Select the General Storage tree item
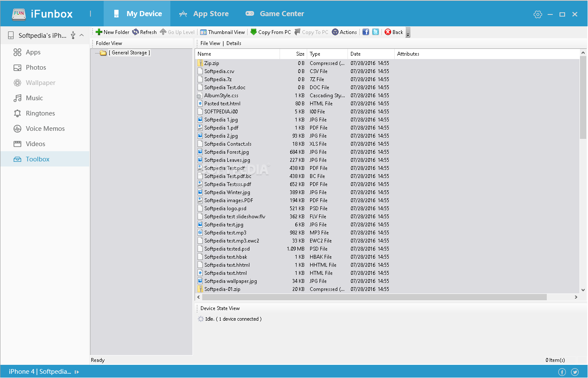Screen dimensions: 588x378 pos(129,53)
